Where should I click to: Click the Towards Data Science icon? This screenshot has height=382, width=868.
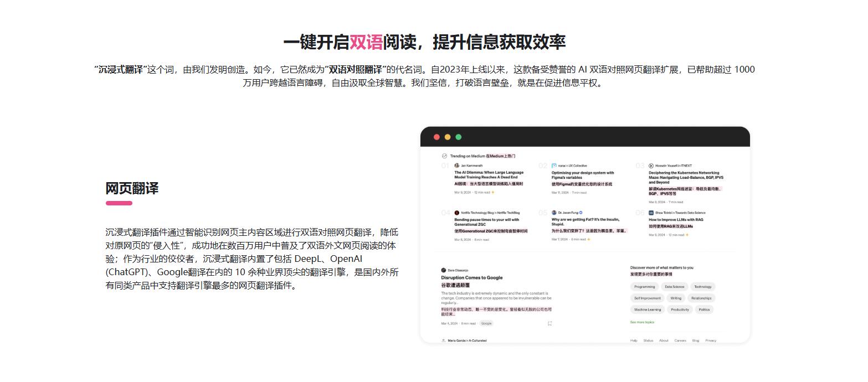pyautogui.click(x=651, y=213)
